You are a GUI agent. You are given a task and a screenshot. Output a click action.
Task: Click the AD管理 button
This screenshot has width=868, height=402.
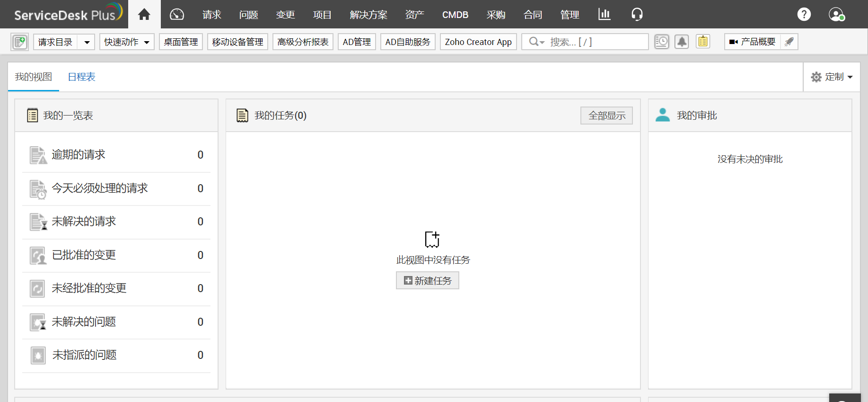pyautogui.click(x=357, y=42)
